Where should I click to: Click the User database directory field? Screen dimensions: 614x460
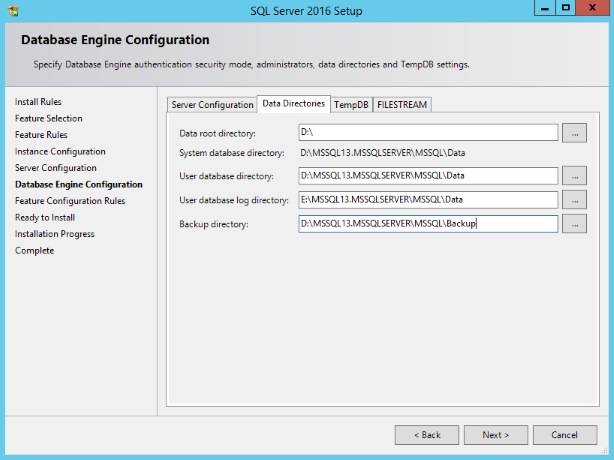428,176
